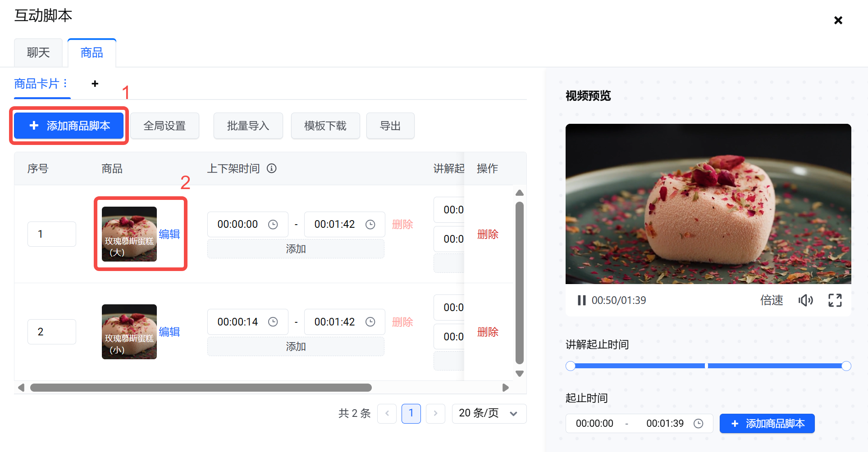Image resolution: width=868 pixels, height=452 pixels.
Task: Open the 20 条/页 page size dropdown
Action: (489, 413)
